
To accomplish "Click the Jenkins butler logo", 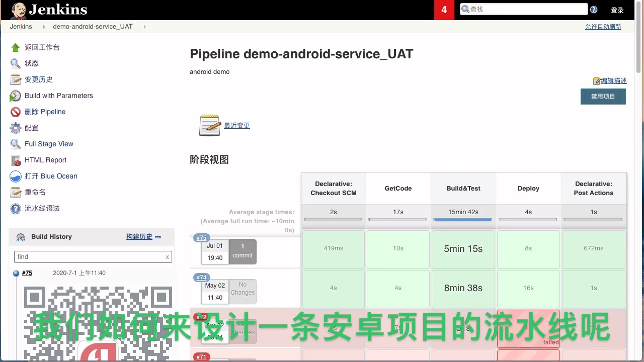I will click(19, 10).
